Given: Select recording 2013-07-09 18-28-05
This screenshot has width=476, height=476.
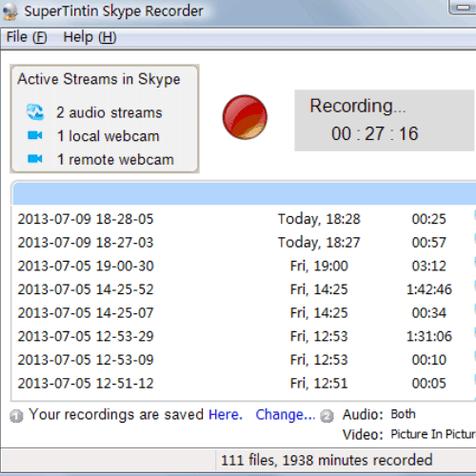Looking at the screenshot, I should coord(86,219).
